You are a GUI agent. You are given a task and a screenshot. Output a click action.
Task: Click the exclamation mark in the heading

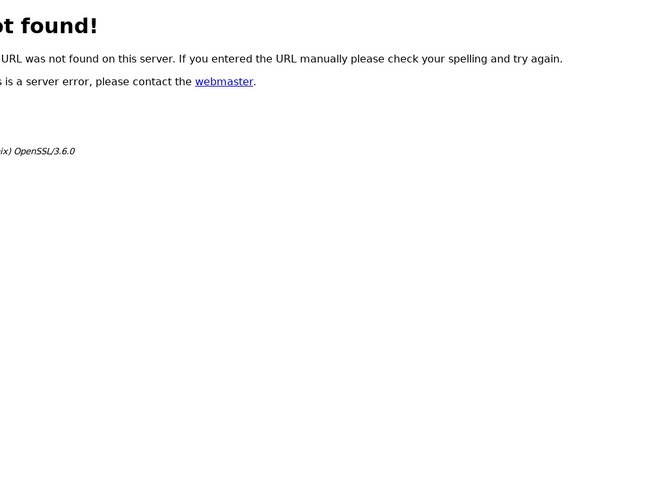coord(93,26)
